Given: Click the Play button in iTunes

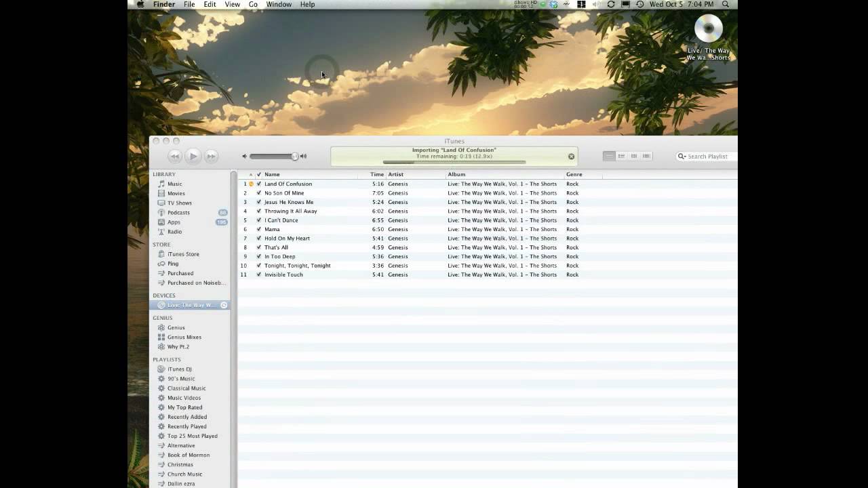Looking at the screenshot, I should (x=193, y=156).
